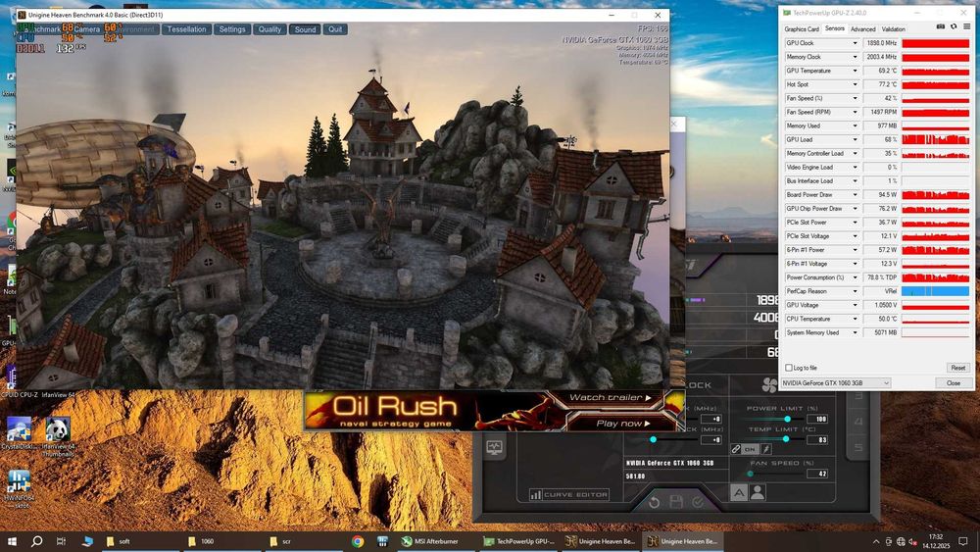Click Quit in Heaven Benchmark
The height and width of the screenshot is (552, 980).
[335, 29]
